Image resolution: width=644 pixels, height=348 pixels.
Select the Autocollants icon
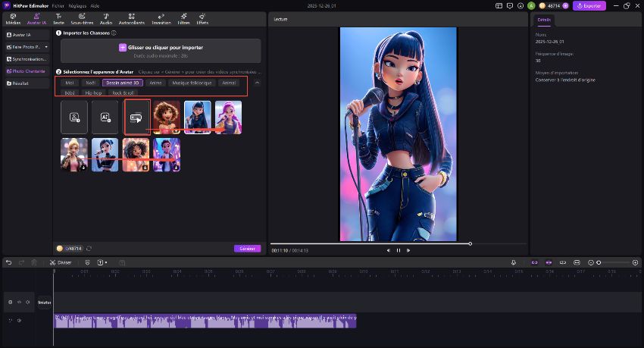(132, 18)
